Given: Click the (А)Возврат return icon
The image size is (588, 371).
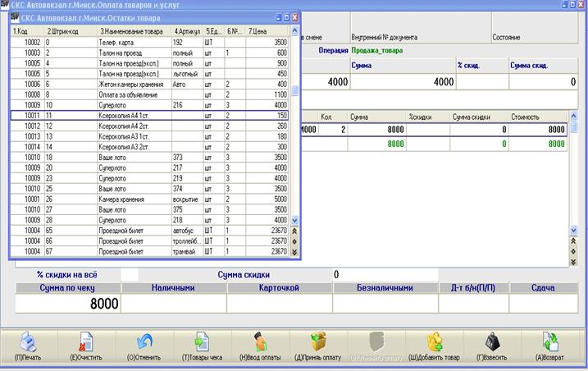Looking at the screenshot, I should [550, 342].
